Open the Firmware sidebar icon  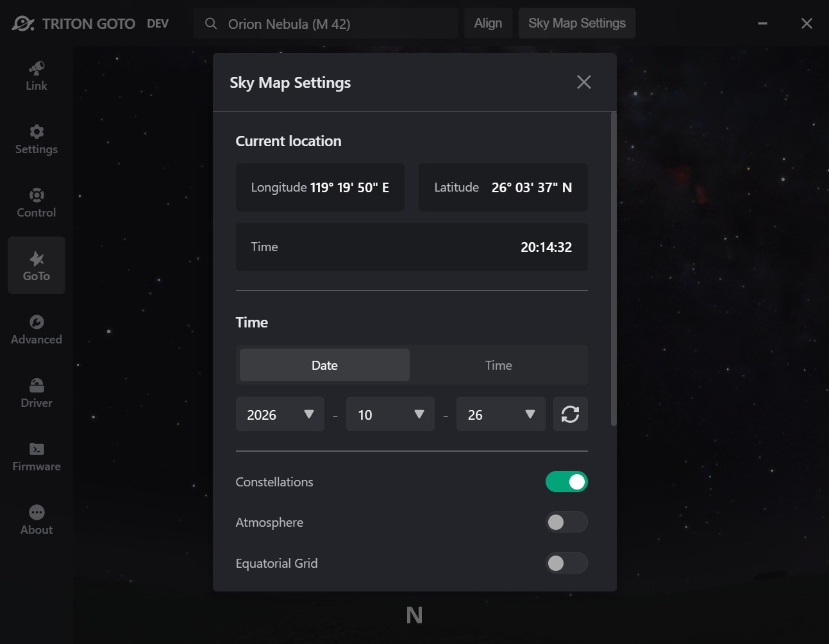[37, 456]
